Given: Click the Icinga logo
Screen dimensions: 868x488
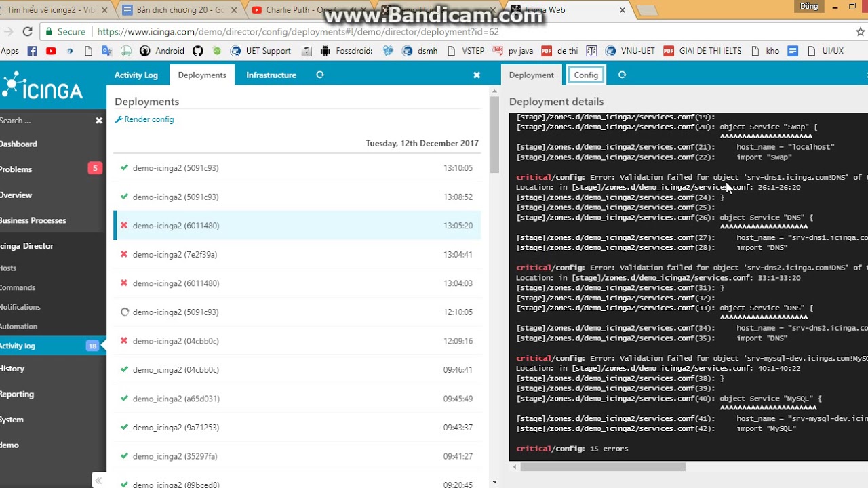Looking at the screenshot, I should tap(42, 85).
